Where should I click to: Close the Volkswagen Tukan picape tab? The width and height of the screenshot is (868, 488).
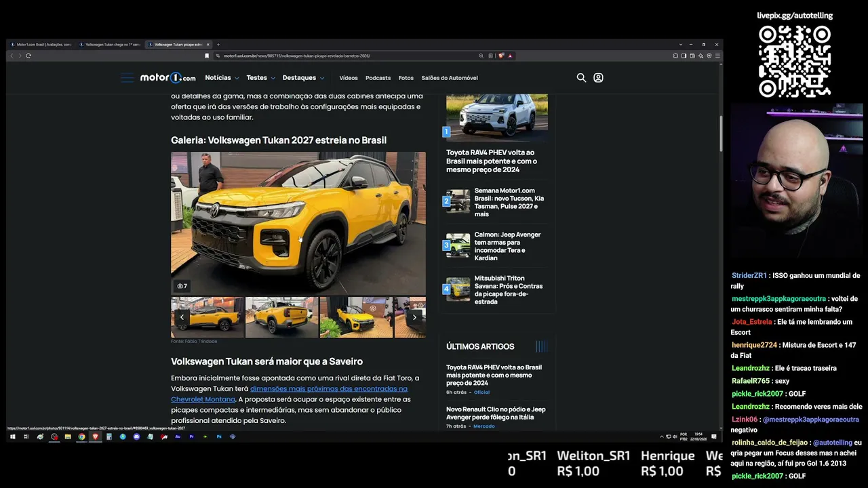click(208, 45)
